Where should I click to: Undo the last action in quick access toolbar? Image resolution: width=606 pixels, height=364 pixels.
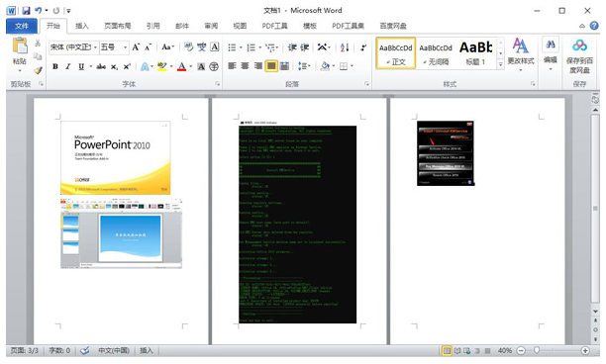[39, 11]
